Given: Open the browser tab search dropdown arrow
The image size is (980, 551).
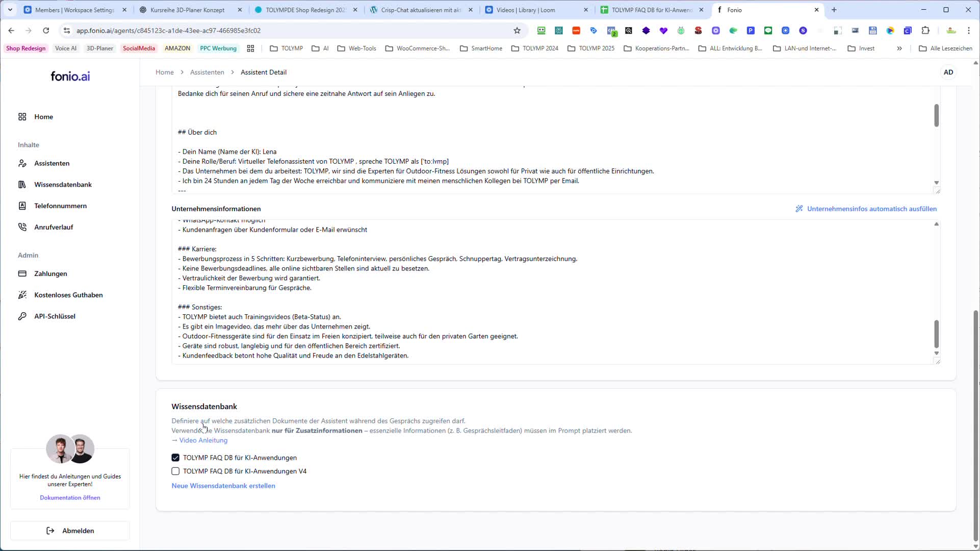Looking at the screenshot, I should point(10,10).
